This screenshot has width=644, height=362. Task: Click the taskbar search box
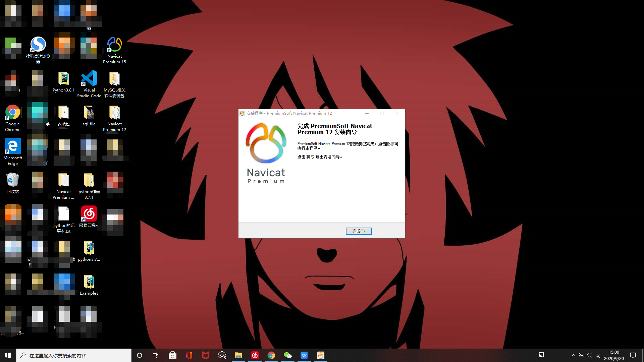coord(74,355)
